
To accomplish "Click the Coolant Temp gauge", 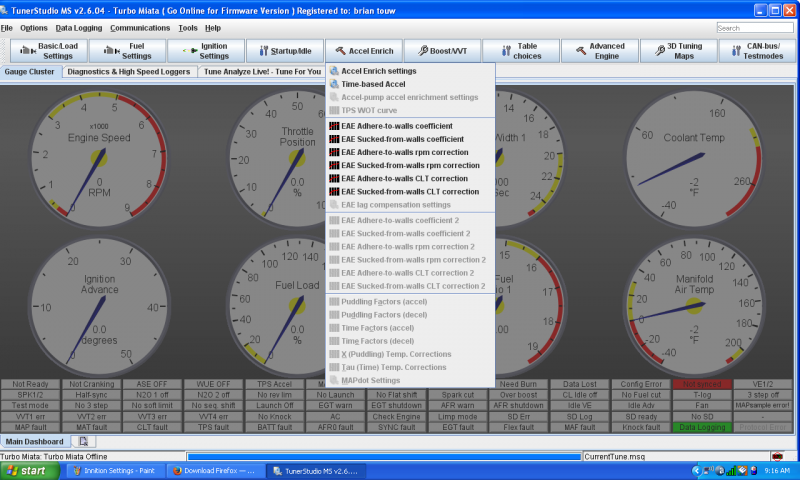I will click(699, 158).
